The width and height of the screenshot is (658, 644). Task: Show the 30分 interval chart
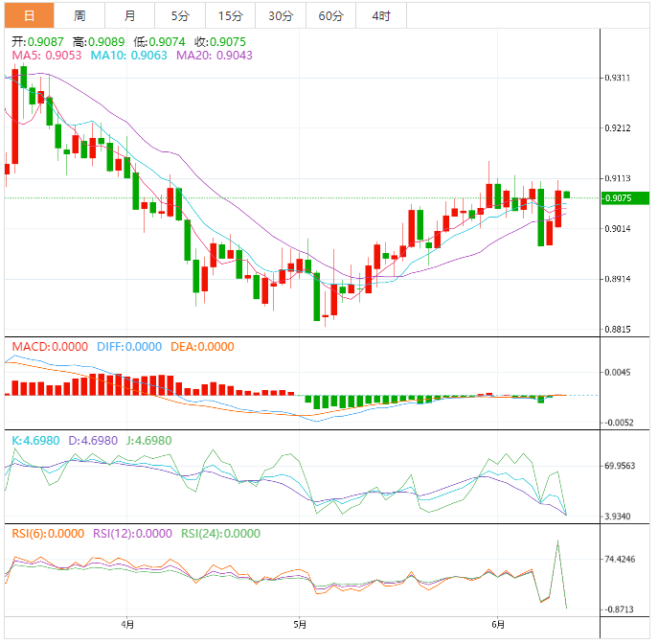coord(281,15)
